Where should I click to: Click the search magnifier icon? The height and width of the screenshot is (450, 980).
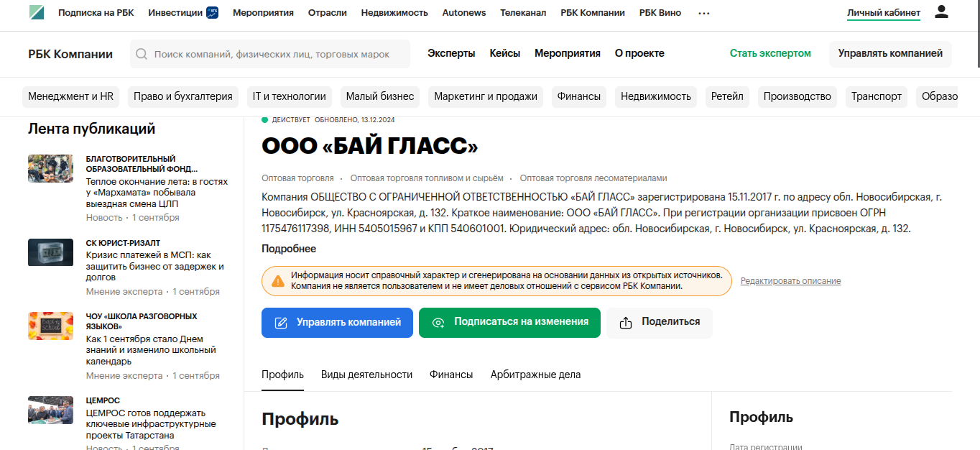[x=142, y=54]
